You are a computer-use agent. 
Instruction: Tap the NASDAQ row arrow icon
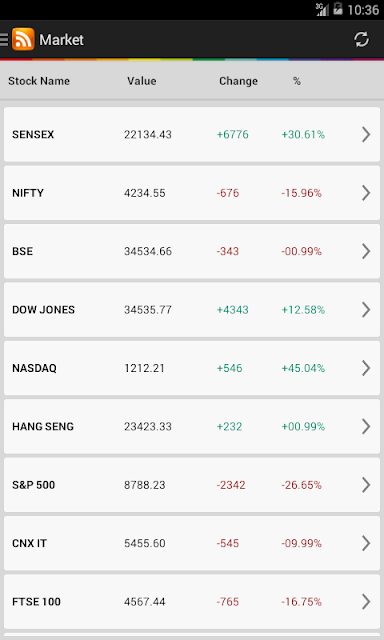(366, 368)
